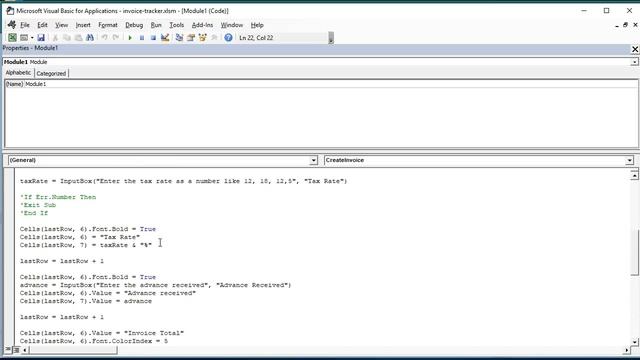Open the Add-Ins menu
The width and height of the screenshot is (640, 360).
point(202,25)
